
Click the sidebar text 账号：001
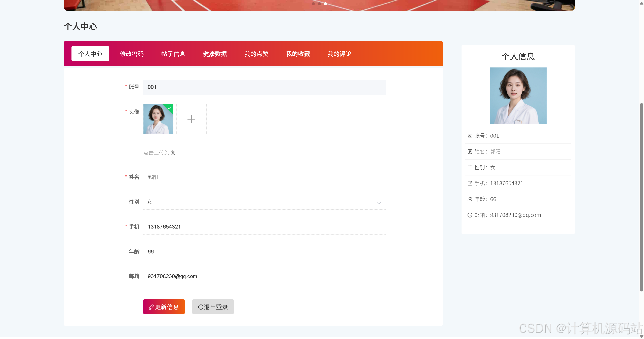click(x=486, y=136)
